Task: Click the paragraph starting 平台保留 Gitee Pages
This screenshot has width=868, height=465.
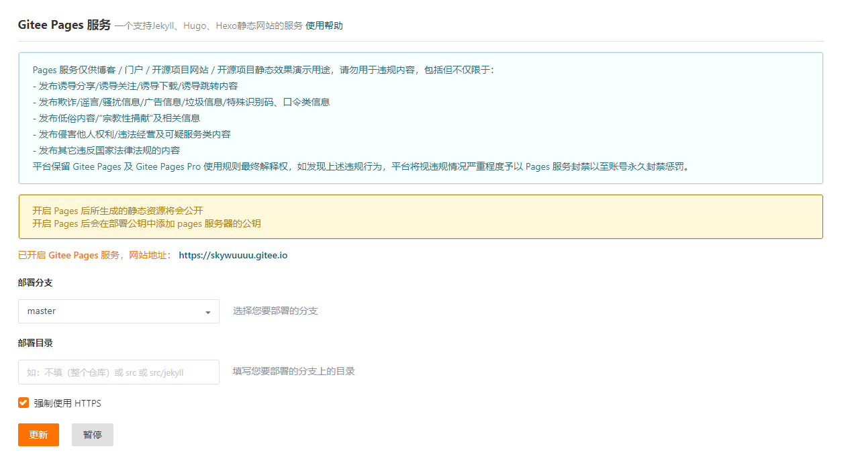Action: pos(360,166)
